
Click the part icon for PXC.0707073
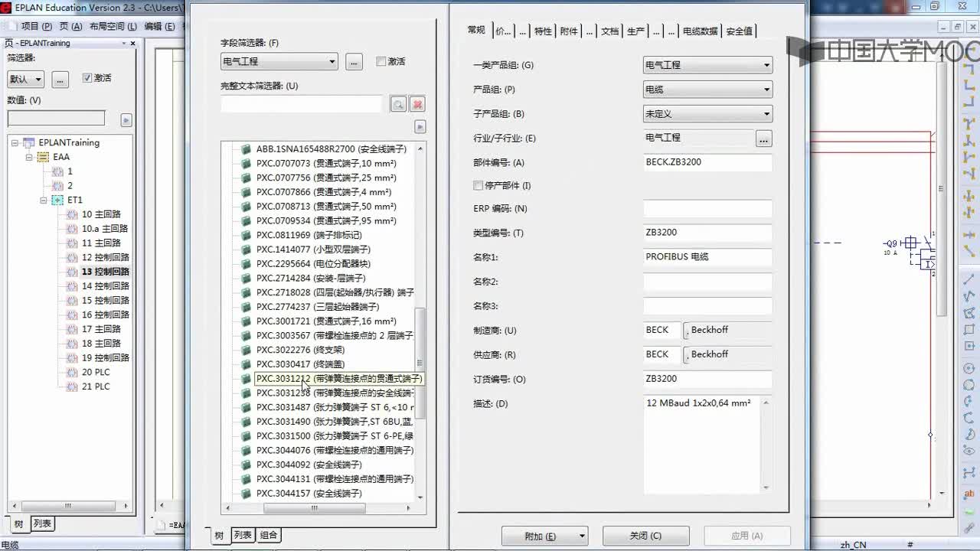[x=246, y=164]
